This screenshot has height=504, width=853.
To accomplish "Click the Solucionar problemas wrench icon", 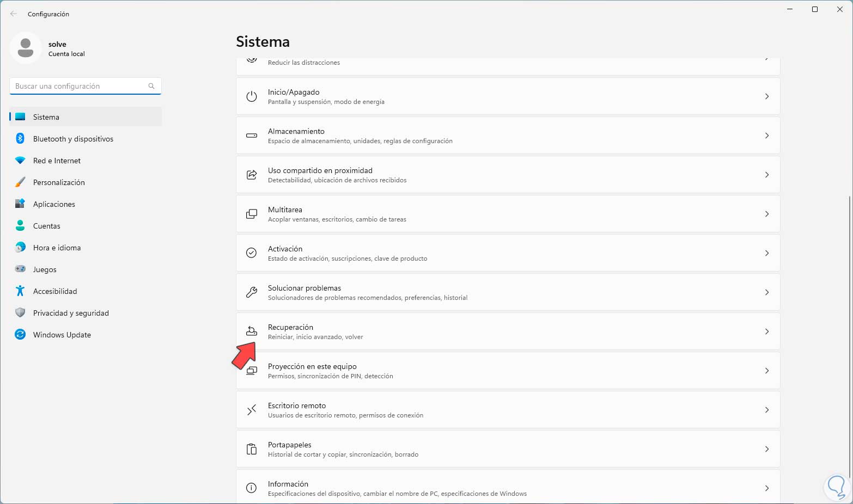I will [x=252, y=292].
